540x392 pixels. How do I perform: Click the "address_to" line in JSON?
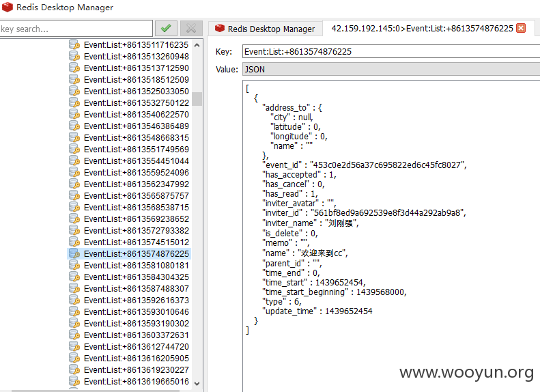pos(292,107)
